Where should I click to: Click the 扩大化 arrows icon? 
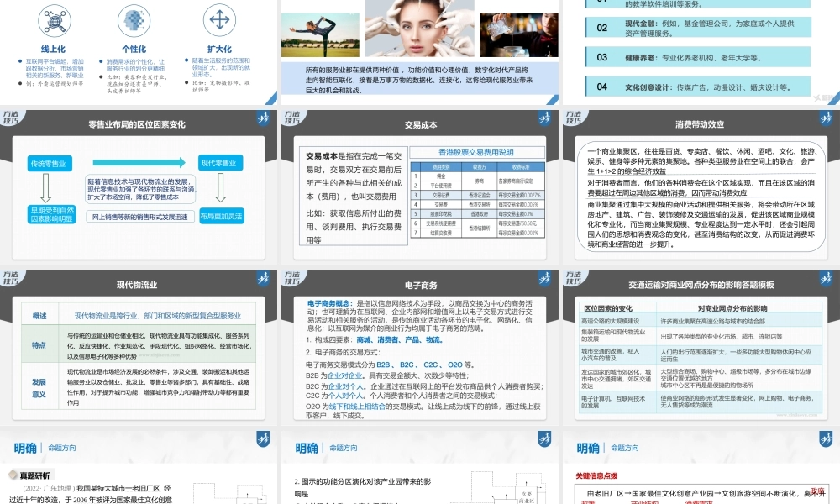[218, 18]
